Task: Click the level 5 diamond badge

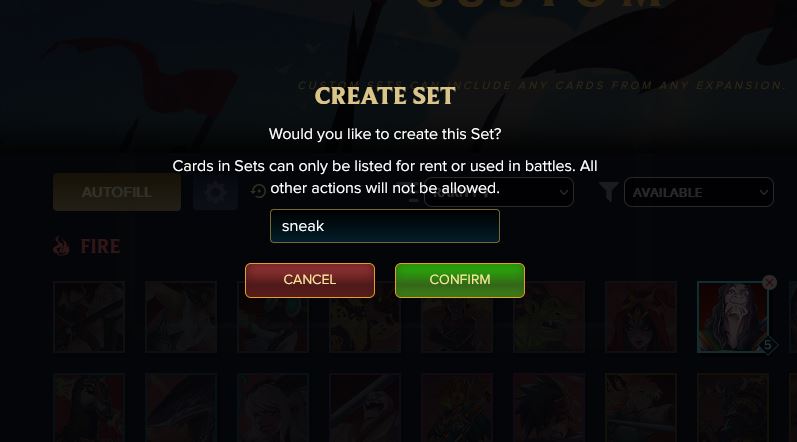Action: point(768,345)
